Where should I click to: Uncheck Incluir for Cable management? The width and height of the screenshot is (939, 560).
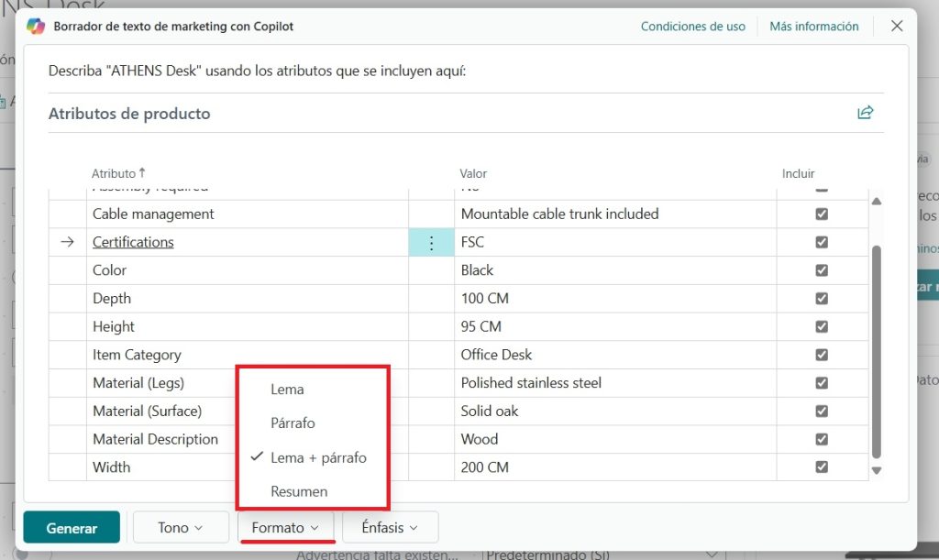[822, 214]
